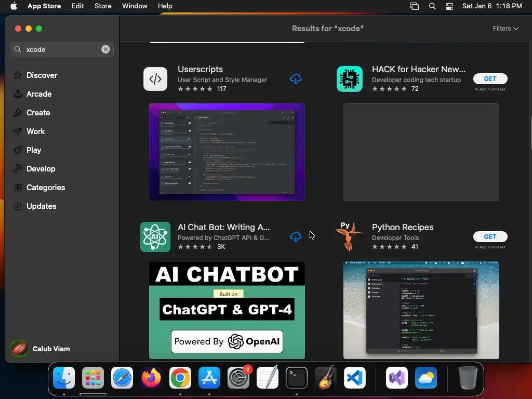The height and width of the screenshot is (399, 532).
Task: Launch Visual Studio from the dock
Action: pyautogui.click(x=397, y=378)
